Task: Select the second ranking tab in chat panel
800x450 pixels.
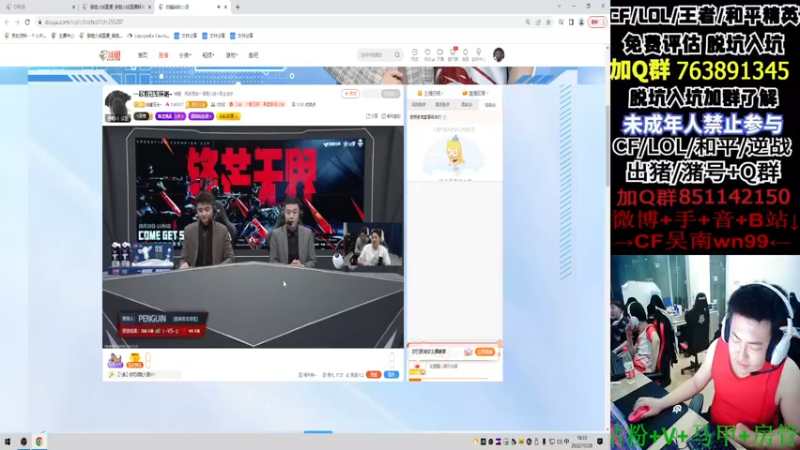Action: [x=443, y=105]
